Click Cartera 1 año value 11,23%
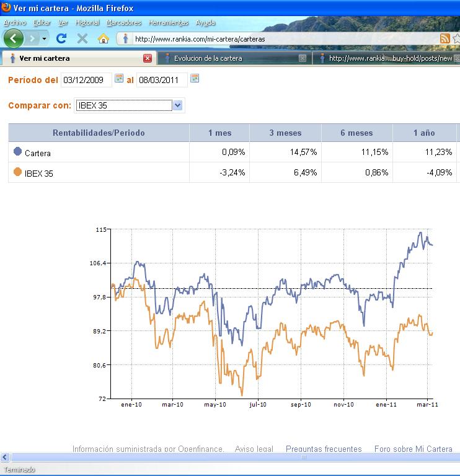The height and width of the screenshot is (476, 460). pyautogui.click(x=439, y=152)
